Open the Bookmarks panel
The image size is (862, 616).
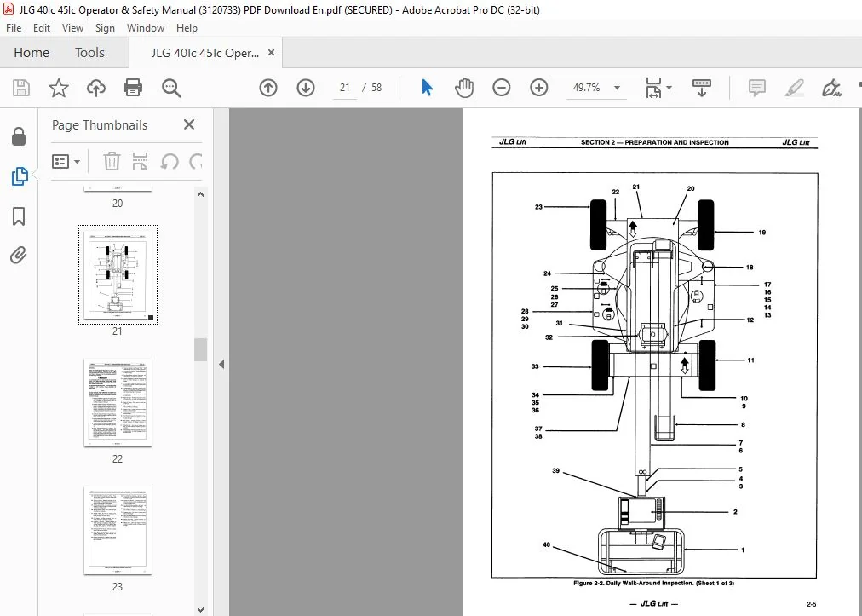tap(19, 216)
